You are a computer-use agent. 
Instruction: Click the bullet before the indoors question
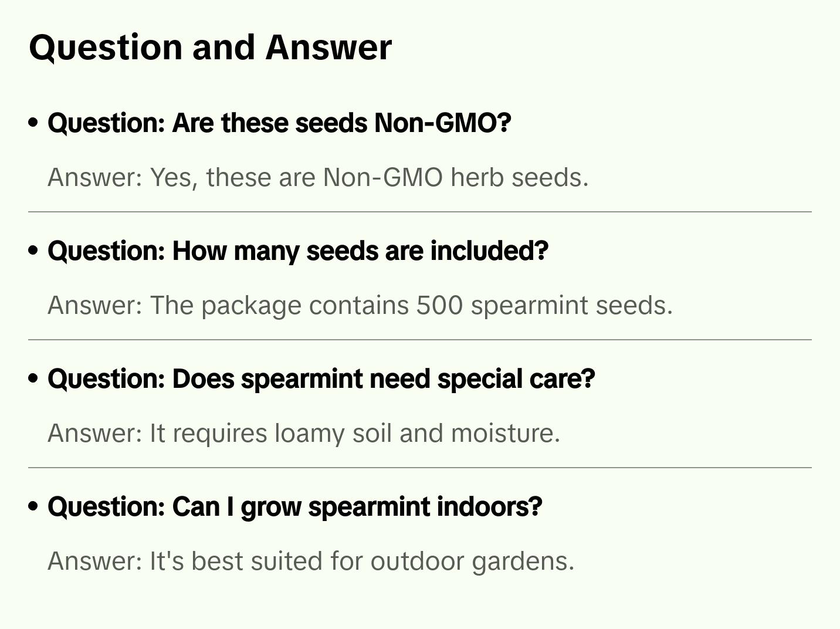(x=33, y=507)
